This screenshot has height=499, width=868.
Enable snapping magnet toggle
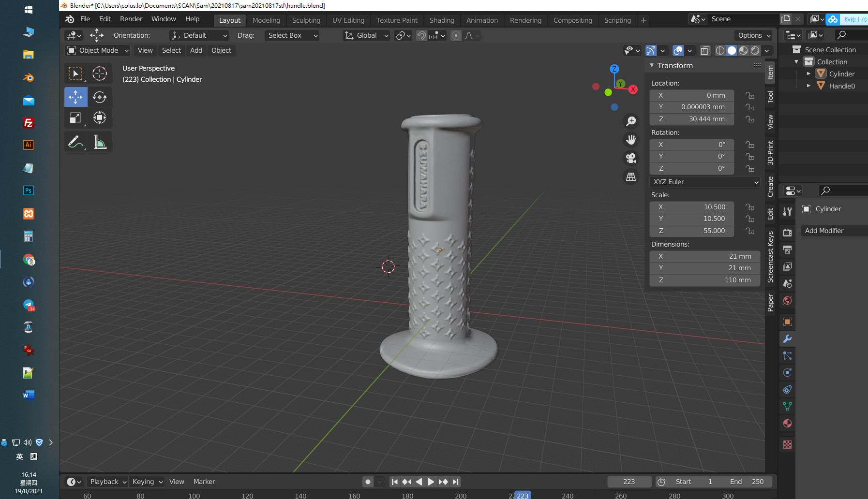pos(421,36)
